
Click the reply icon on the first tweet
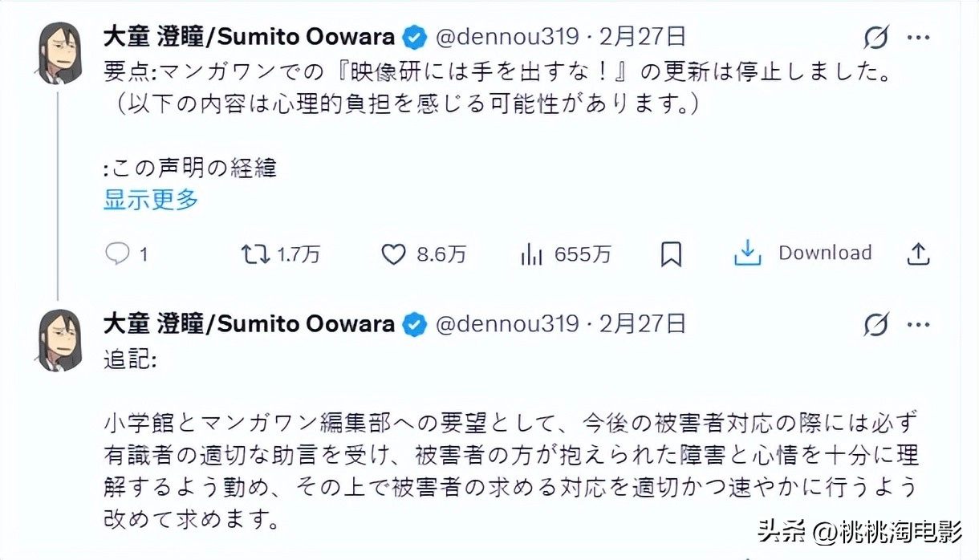coord(116,254)
